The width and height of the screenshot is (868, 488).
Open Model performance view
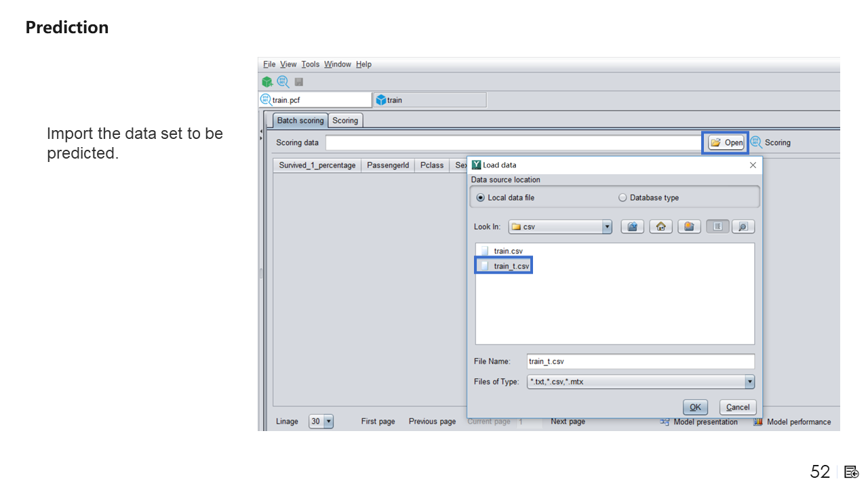click(x=792, y=422)
